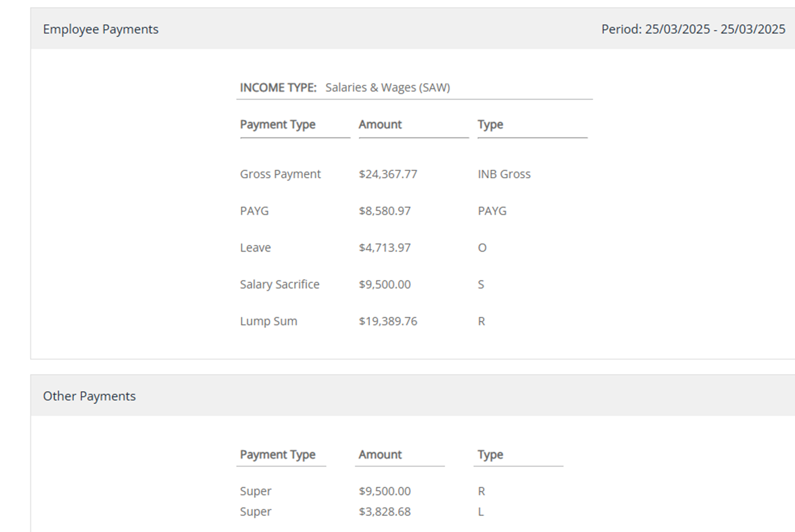Select the $9,500.00 Salary Sacrifice amount
Viewport: 795px width, 532px height.
[x=385, y=284]
